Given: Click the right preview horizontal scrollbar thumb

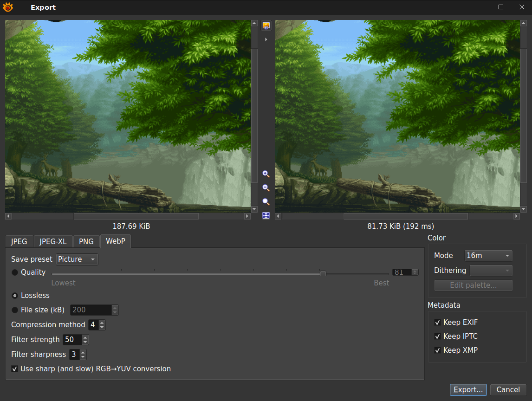Looking at the screenshot, I should [405, 216].
